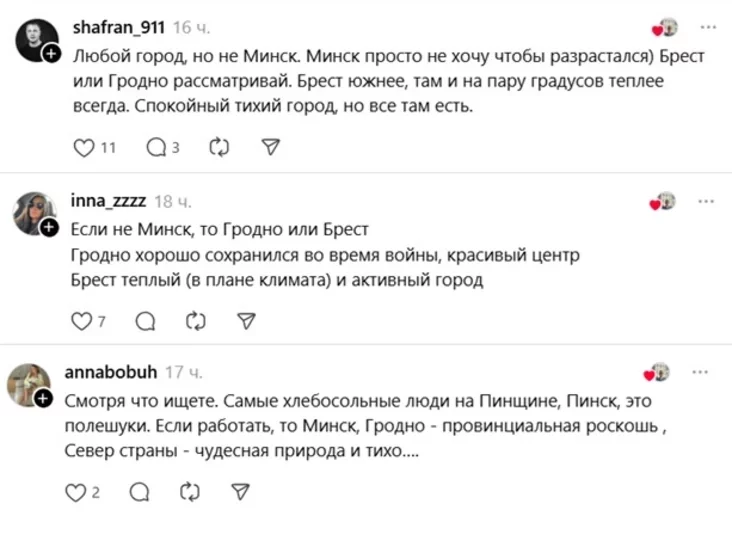Open replies on shafran_911's comment
The image size is (732, 559).
(157, 147)
